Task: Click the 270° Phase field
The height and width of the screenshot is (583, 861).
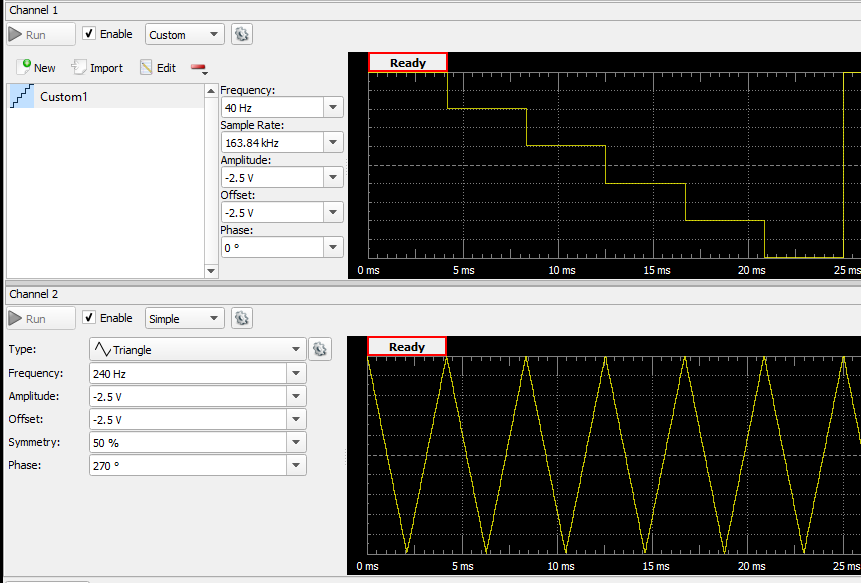Action: tap(187, 465)
